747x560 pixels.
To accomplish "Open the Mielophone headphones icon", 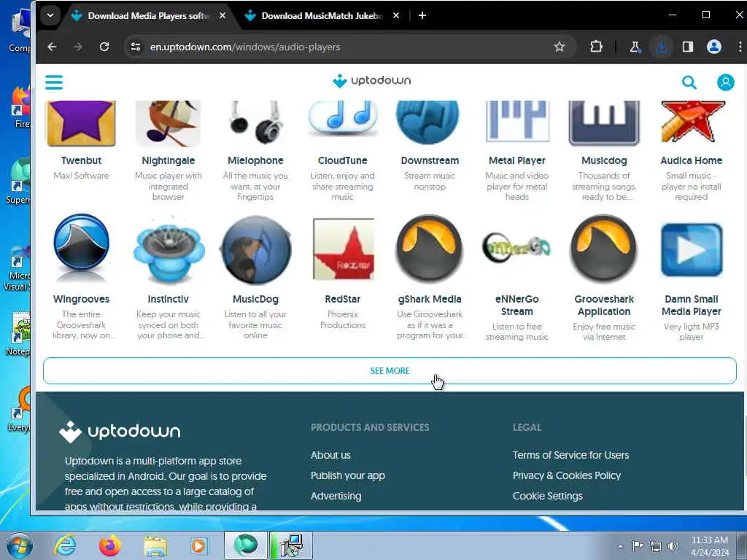I will [255, 122].
